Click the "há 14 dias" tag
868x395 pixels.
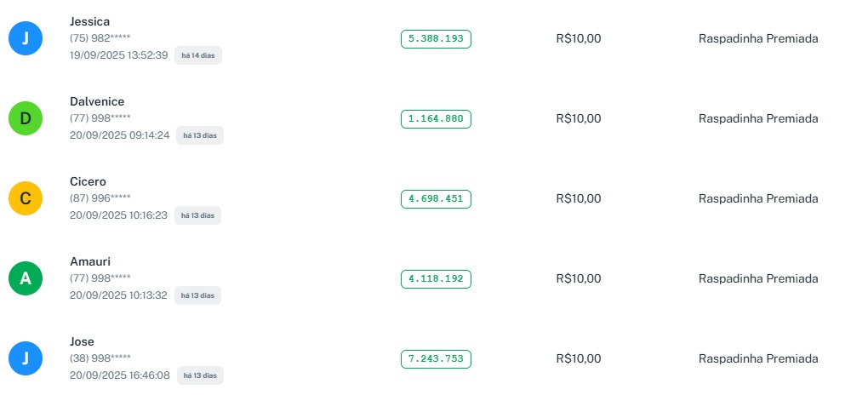198,55
